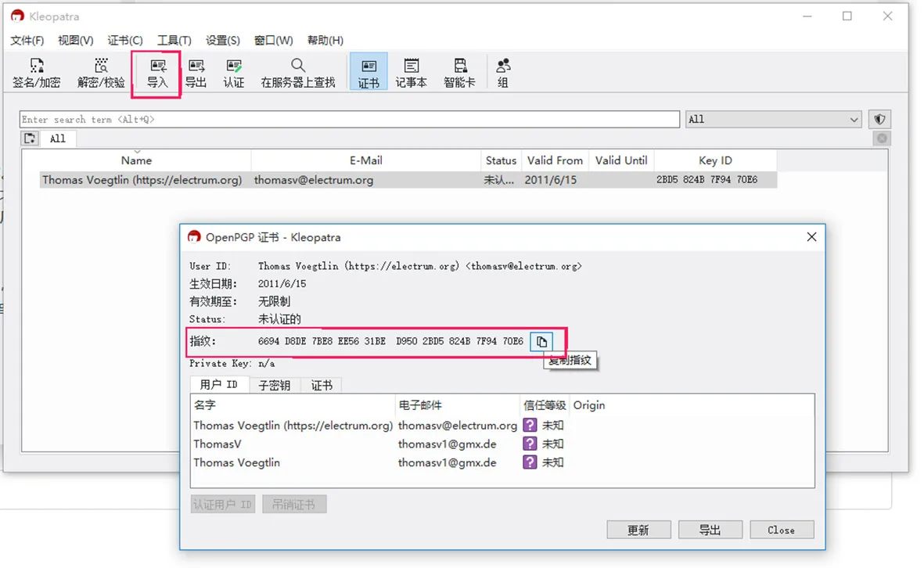This screenshot has width=924, height=568.
Task: Click the 认证用户 ID button
Action: [x=222, y=505]
